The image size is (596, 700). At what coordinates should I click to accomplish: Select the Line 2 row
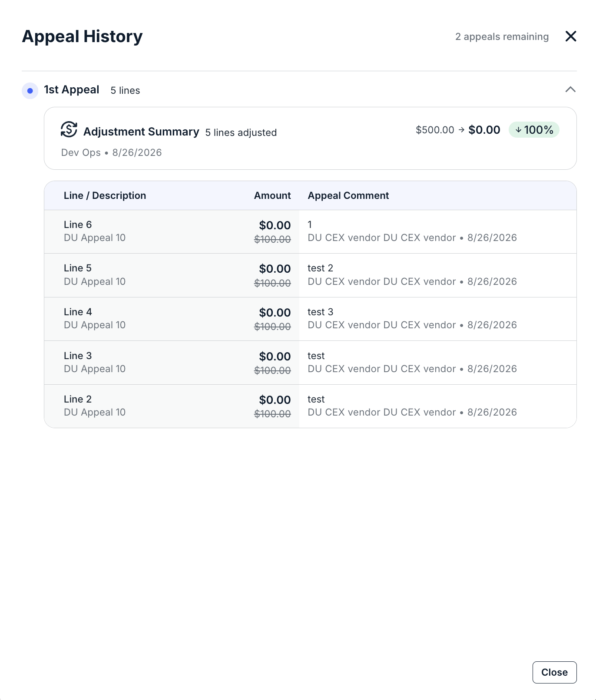(x=310, y=406)
